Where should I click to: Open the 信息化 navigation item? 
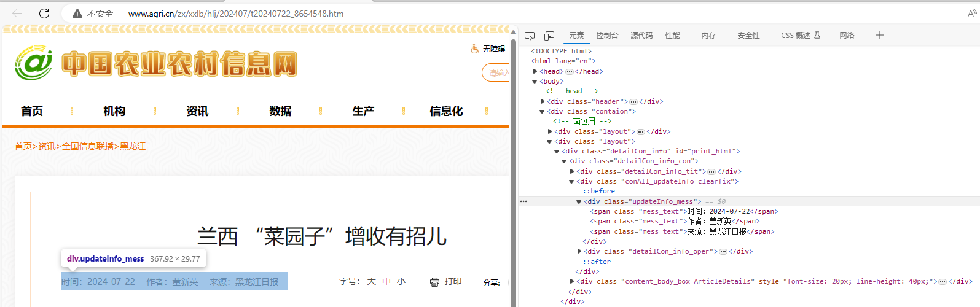coord(446,111)
